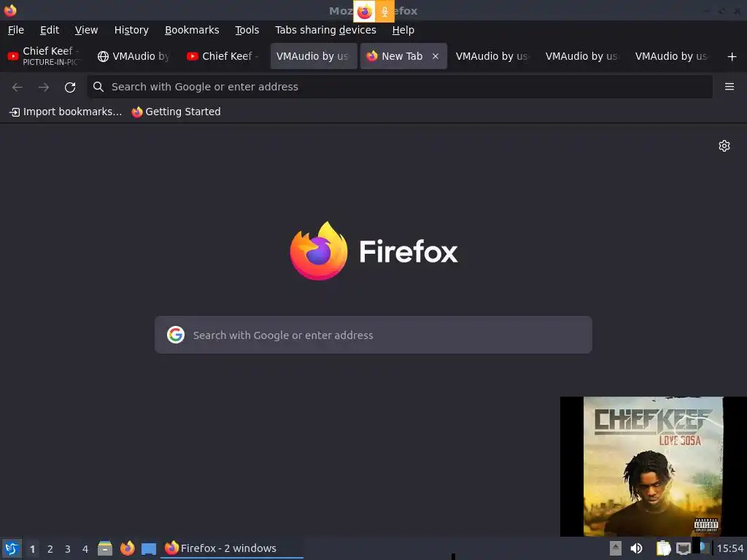Open the network connection tray icon
Viewport: 747px width, 560px height.
(683, 548)
